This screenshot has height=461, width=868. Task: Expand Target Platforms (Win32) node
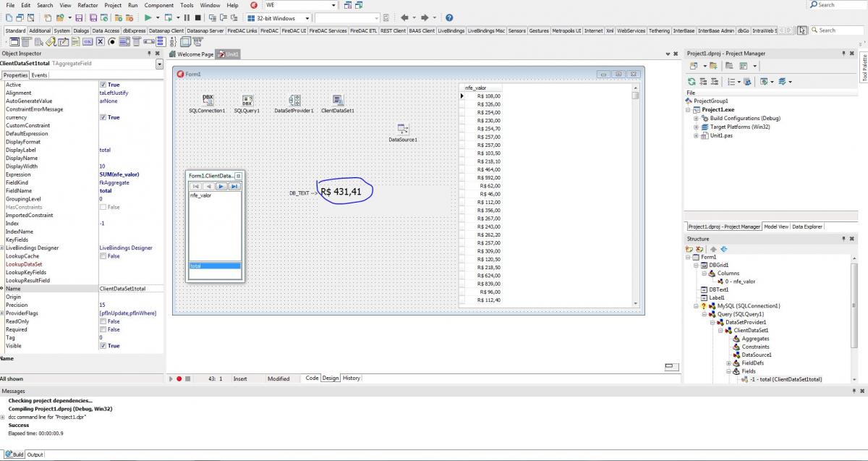point(696,127)
